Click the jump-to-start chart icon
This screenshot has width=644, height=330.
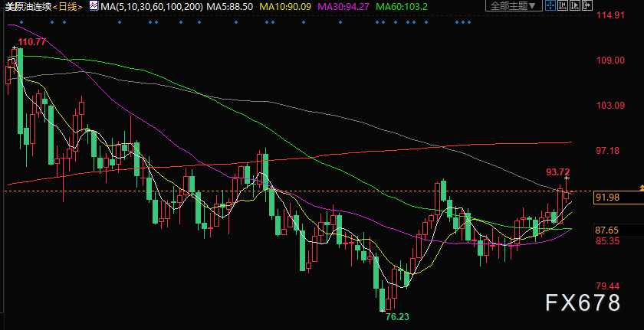(563, 5)
